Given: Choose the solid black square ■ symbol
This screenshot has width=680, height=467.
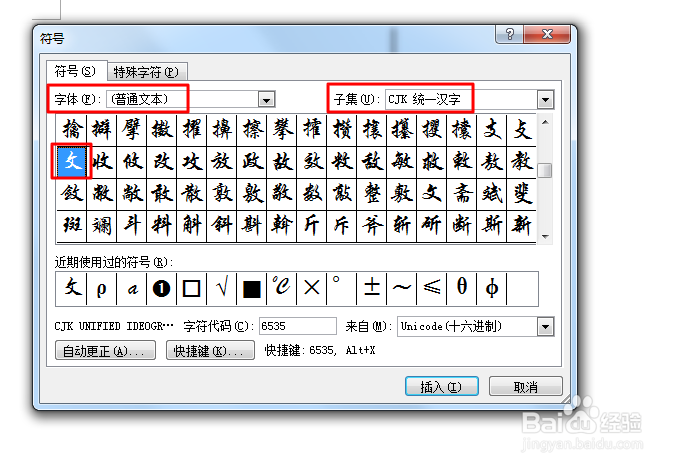Looking at the screenshot, I should pos(252,289).
